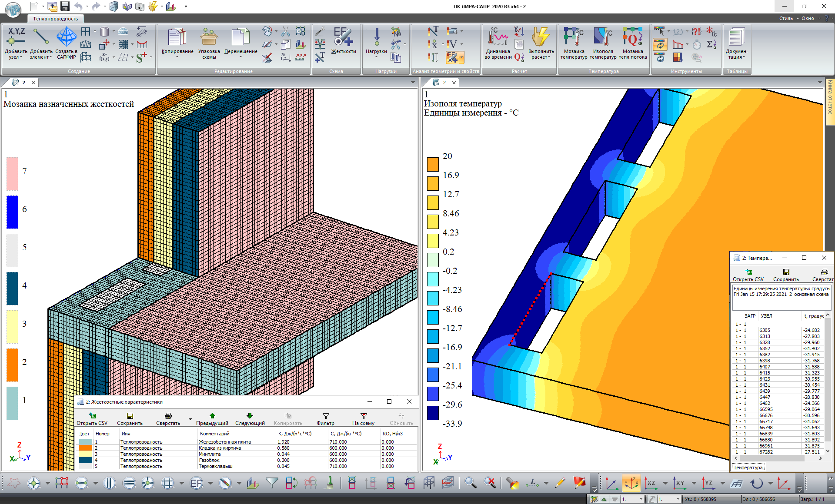The image size is (835, 504).
Task: Click the blue color swatch number 6
Action: pos(12,212)
